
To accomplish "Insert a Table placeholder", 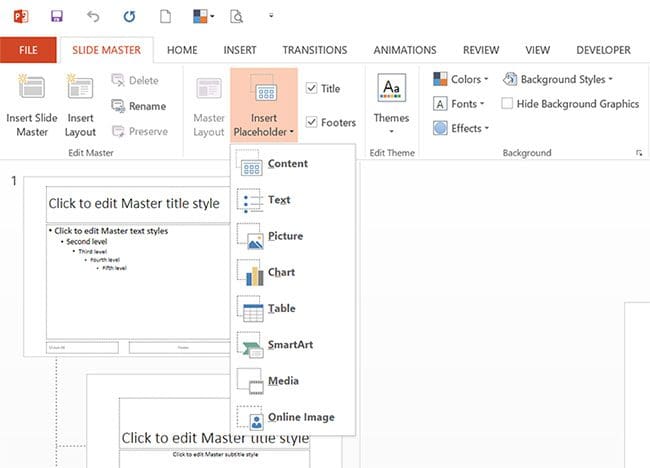I will click(293, 308).
